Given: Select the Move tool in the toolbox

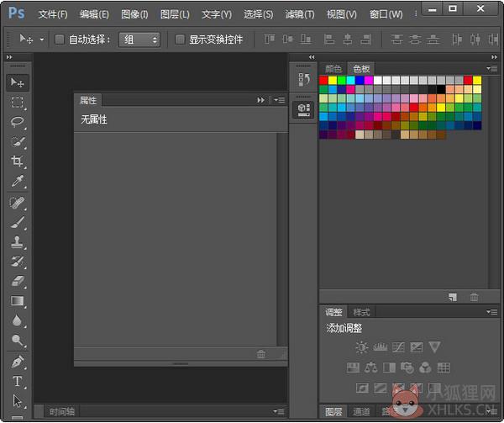Looking at the screenshot, I should [x=18, y=82].
